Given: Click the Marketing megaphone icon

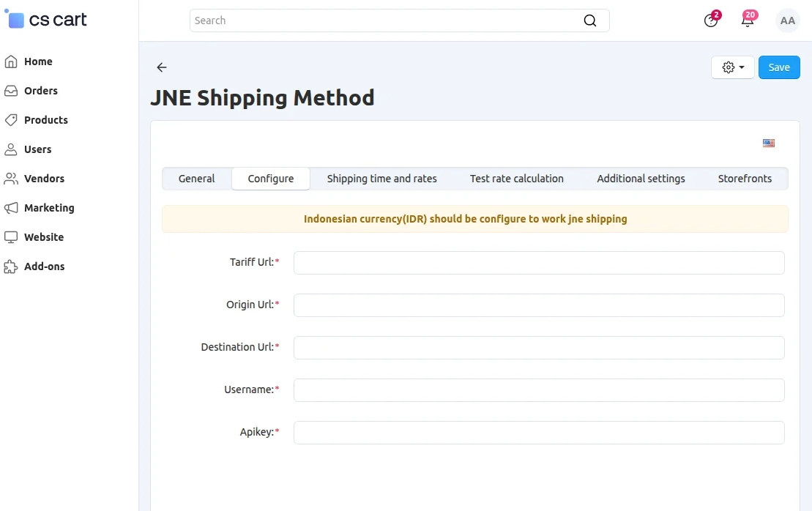Looking at the screenshot, I should pos(11,208).
